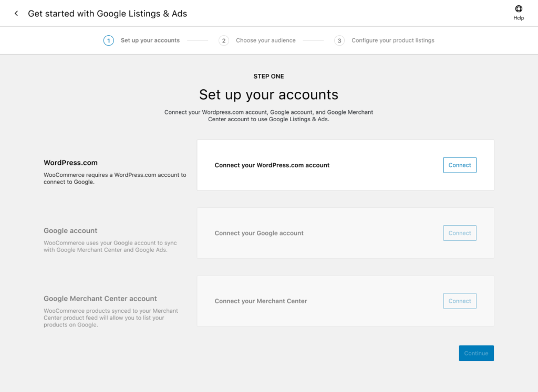Viewport: 538px width, 392px height.
Task: Click the intro paragraph under main heading
Action: pos(268,115)
